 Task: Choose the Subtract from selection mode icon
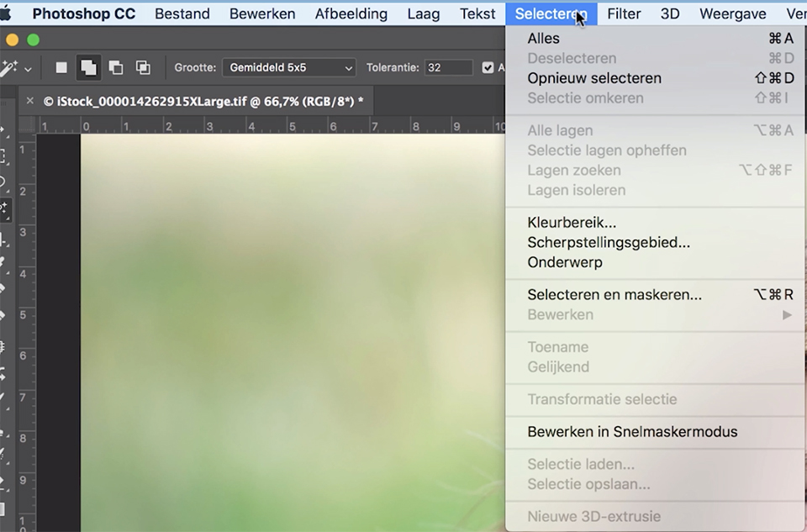coord(116,67)
